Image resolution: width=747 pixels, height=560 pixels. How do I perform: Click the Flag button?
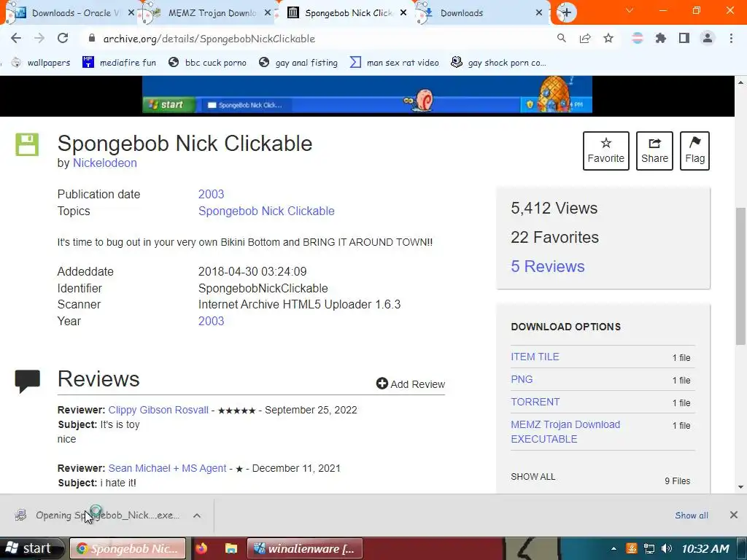(x=694, y=151)
